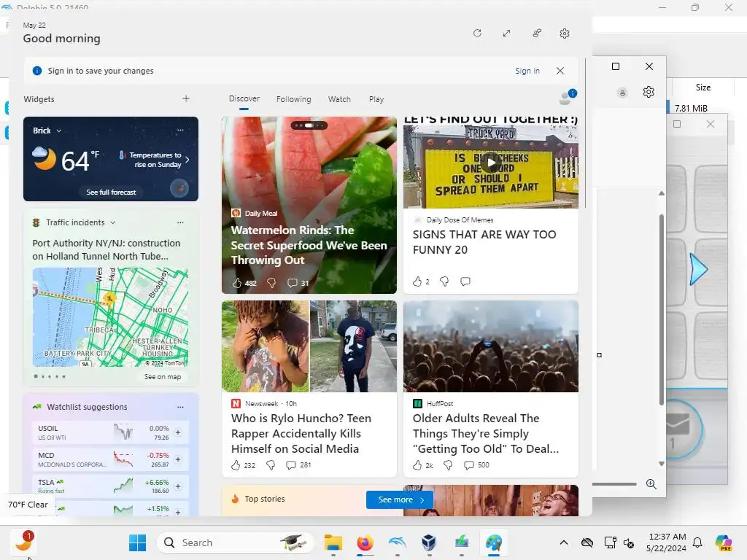The width and height of the screenshot is (747, 560).
Task: Click the background window vertical scrollbar
Action: (661, 309)
